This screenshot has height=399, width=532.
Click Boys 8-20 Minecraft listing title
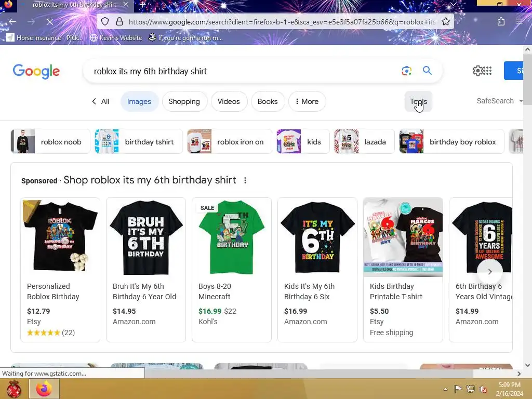tap(215, 291)
